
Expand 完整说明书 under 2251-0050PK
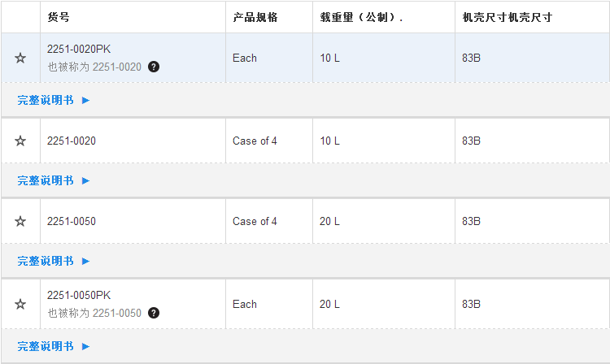[54, 346]
